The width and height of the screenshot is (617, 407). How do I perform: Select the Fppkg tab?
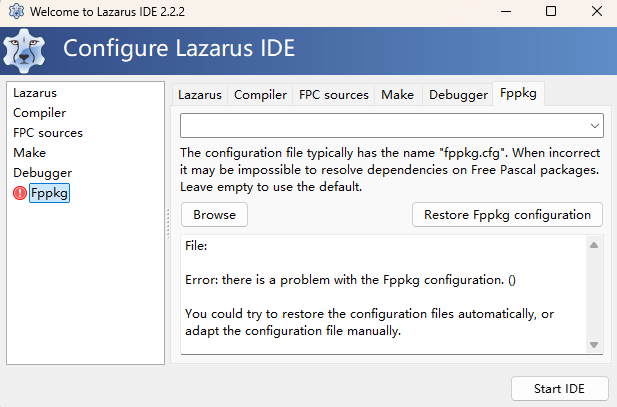[x=519, y=94]
